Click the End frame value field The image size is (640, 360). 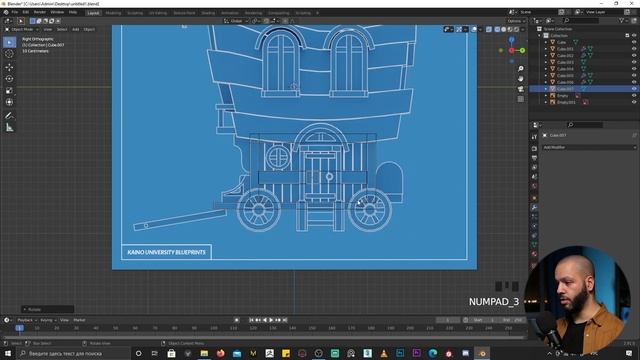[512, 320]
